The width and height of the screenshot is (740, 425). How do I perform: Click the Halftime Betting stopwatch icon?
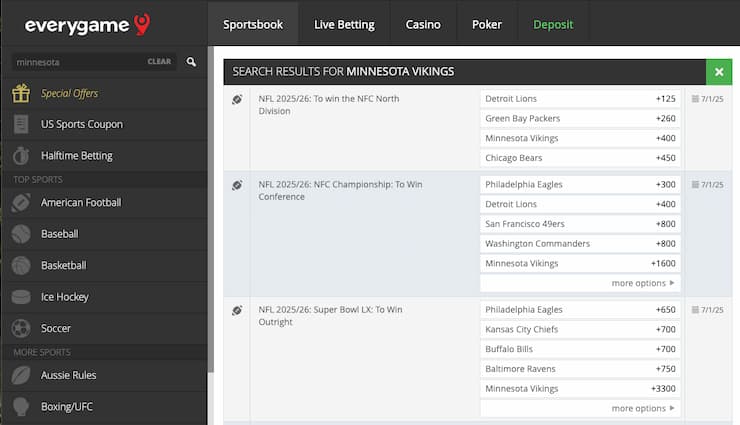(21, 156)
